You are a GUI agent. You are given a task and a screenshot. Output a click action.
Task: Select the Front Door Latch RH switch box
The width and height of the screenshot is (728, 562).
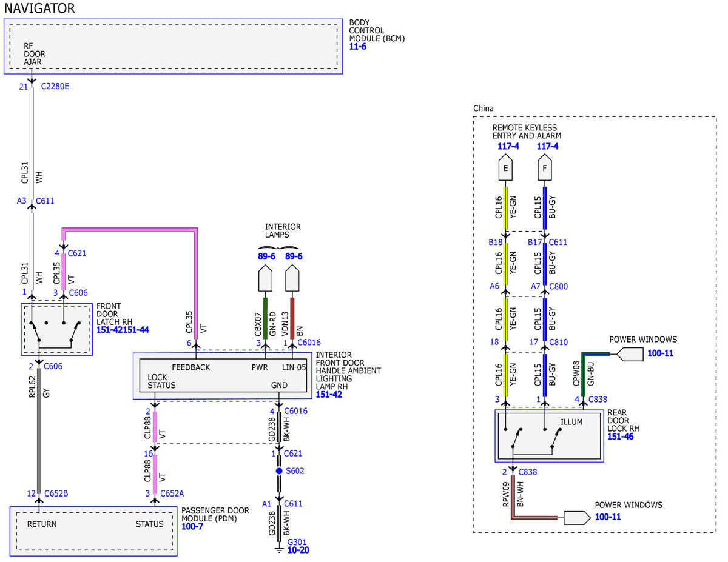click(x=56, y=329)
